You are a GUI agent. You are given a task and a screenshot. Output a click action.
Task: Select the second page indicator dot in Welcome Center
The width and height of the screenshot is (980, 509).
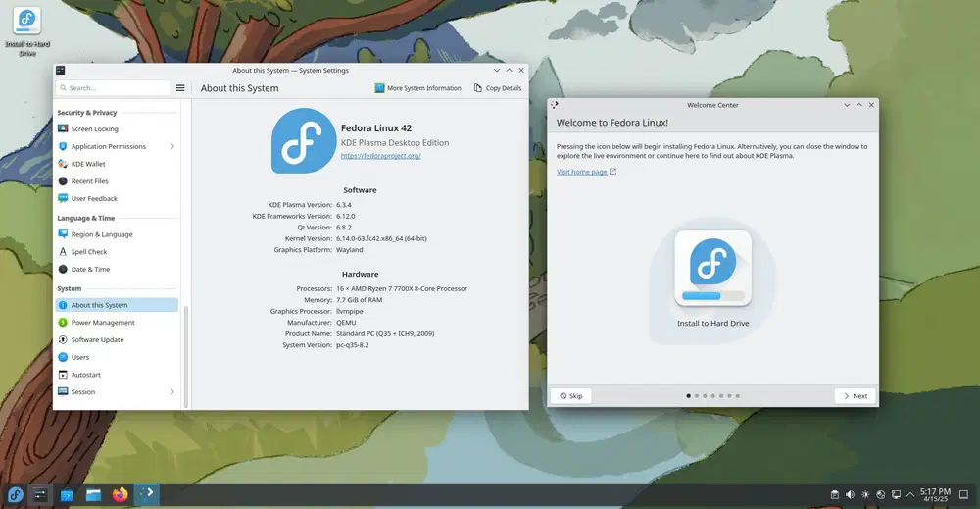(697, 396)
